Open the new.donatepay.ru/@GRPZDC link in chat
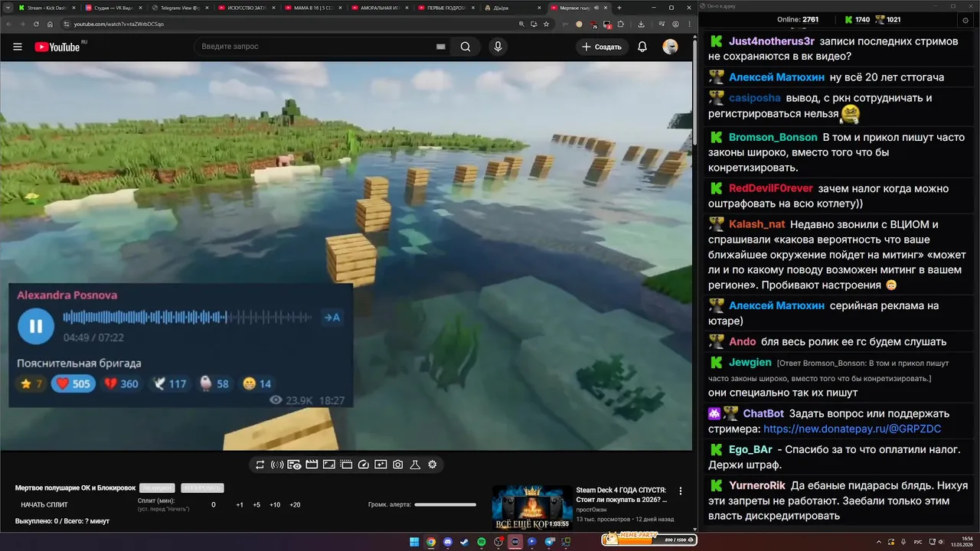The image size is (980, 551). pos(852,429)
